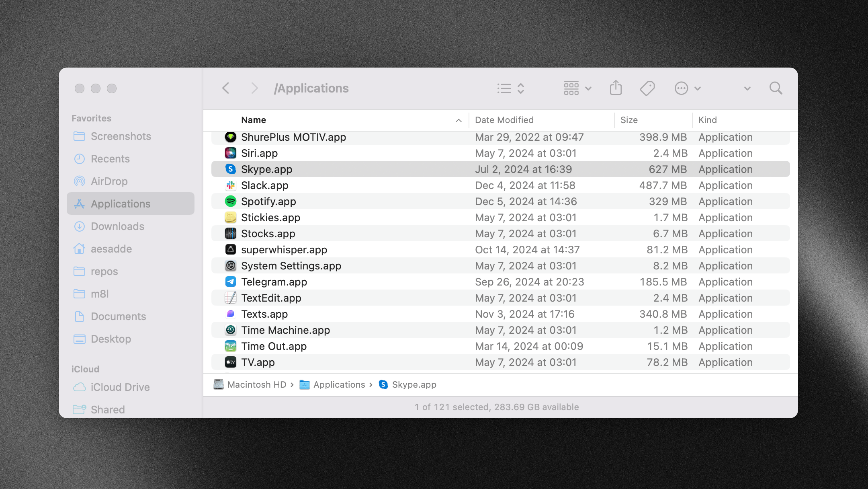
Task: Click Macintosh HD in the path bar
Action: tap(256, 384)
